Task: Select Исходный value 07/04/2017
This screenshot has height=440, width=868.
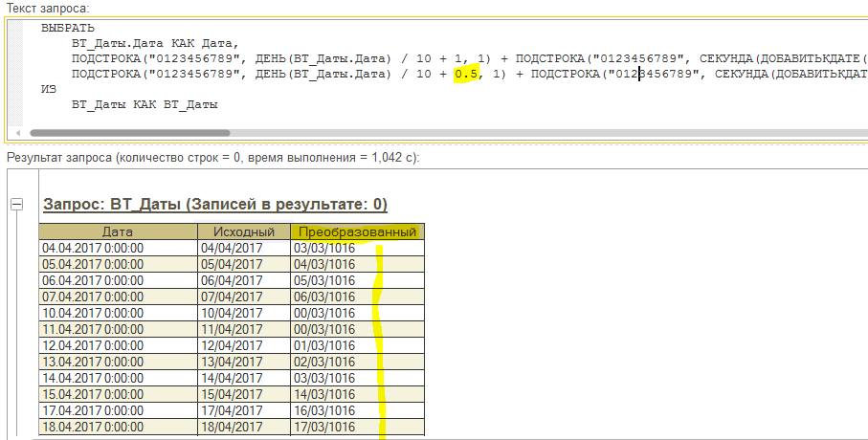Action: pos(244,297)
